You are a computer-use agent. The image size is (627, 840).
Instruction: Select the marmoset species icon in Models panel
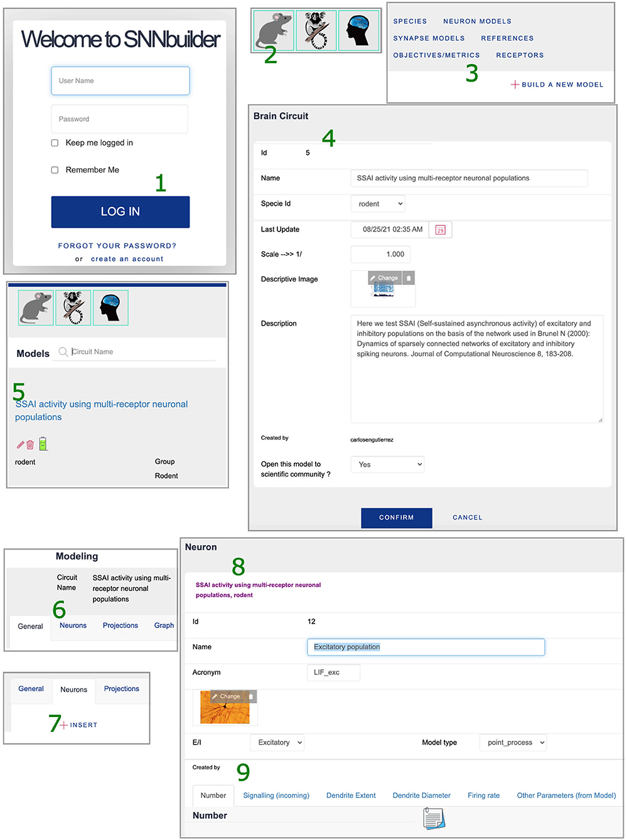(73, 307)
